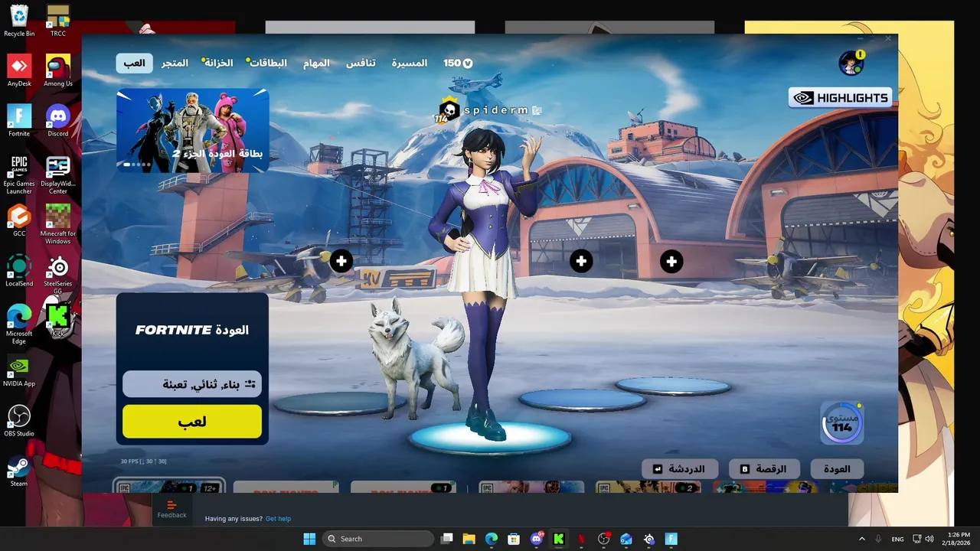Screen dimensions: 980x551
Task: Open DisplayWidget Center desktop icon
Action: click(58, 174)
